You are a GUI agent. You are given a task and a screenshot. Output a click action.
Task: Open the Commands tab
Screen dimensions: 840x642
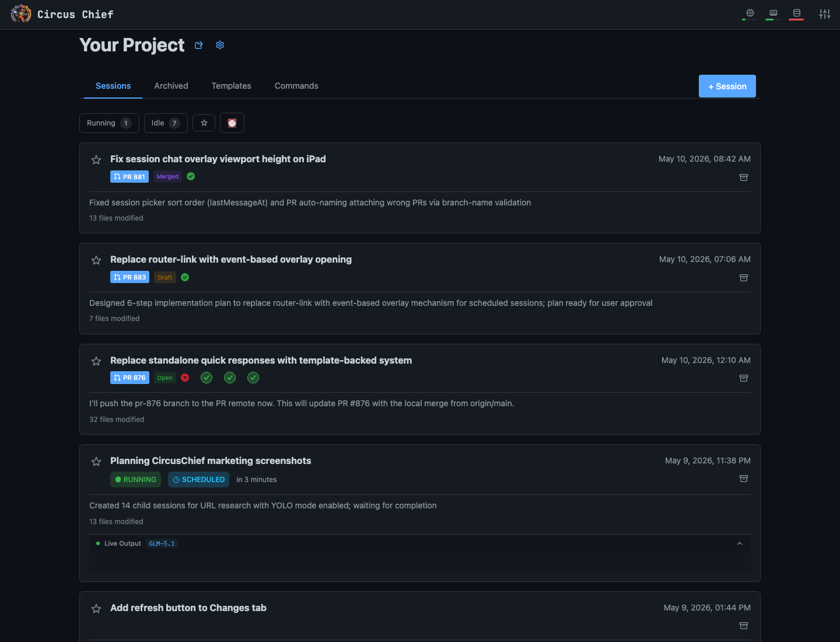point(296,86)
